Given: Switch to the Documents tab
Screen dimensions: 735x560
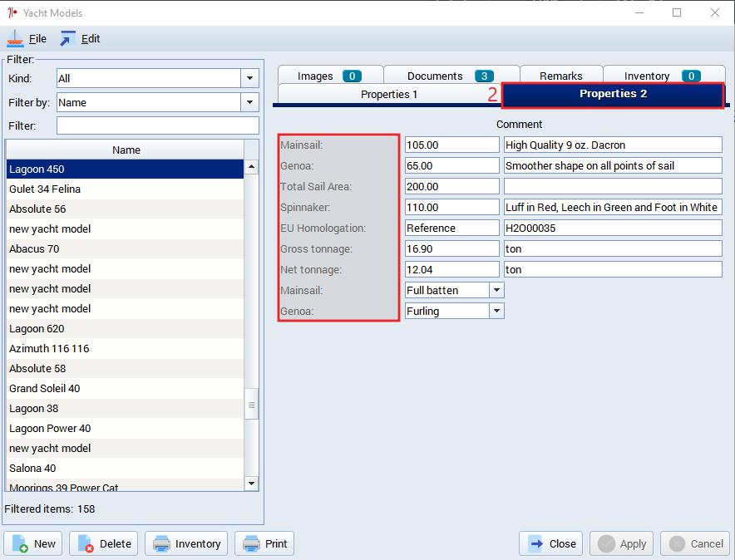Looking at the screenshot, I should [x=451, y=76].
